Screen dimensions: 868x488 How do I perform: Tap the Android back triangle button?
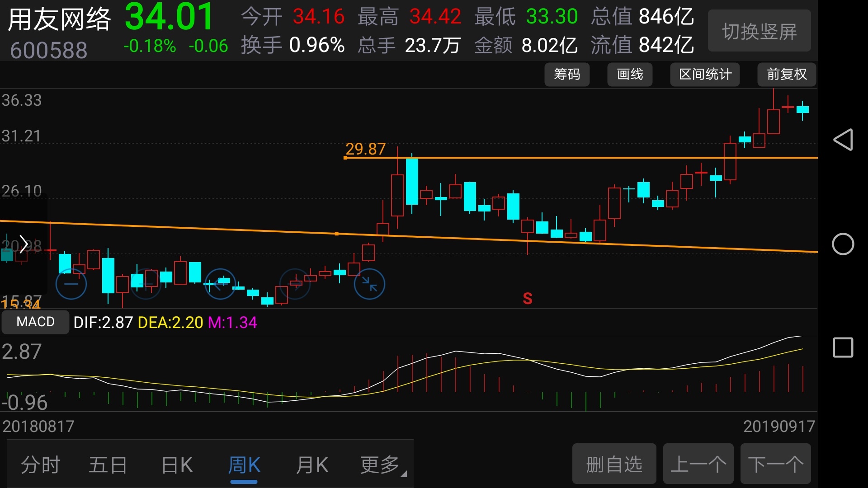(x=843, y=140)
